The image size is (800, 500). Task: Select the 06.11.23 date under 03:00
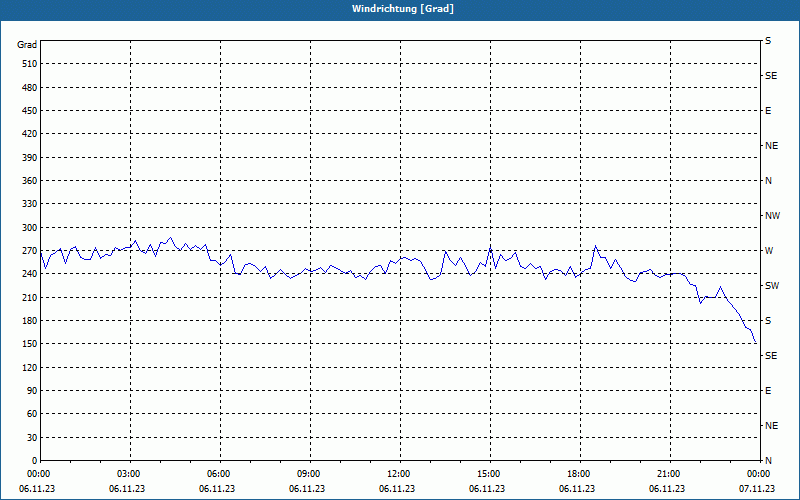(127, 489)
